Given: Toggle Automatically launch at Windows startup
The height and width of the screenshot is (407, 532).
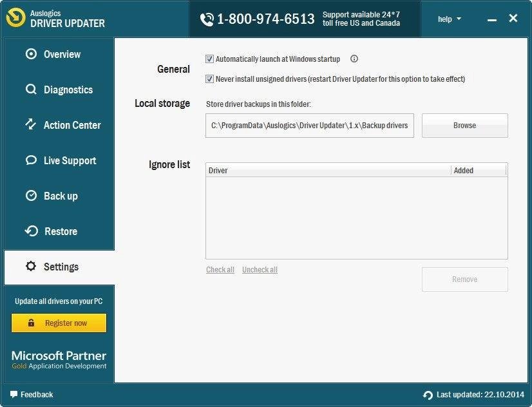Looking at the screenshot, I should [x=209, y=59].
